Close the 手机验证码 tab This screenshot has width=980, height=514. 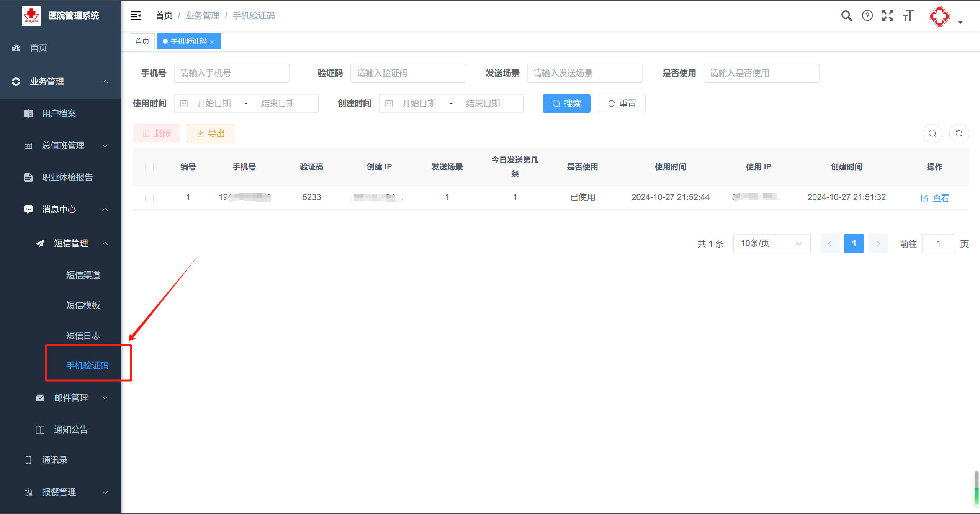coord(213,42)
